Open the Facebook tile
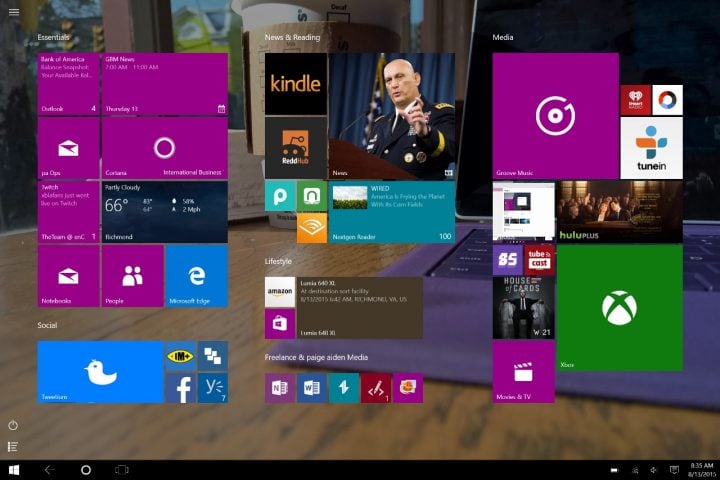Image resolution: width=720 pixels, height=480 pixels. [181, 388]
